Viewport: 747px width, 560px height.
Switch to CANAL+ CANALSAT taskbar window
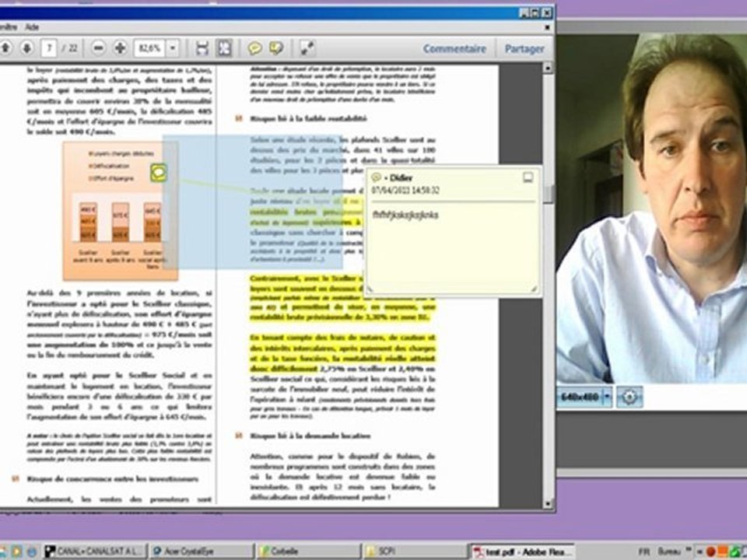click(94, 551)
